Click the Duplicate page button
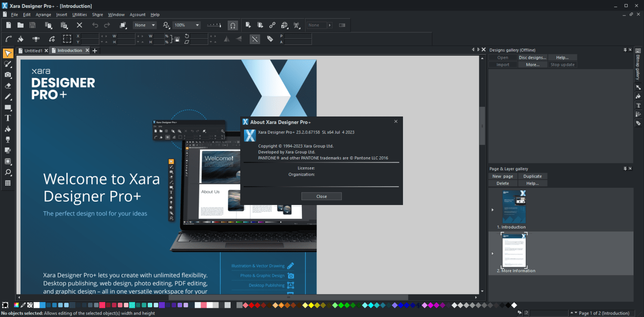Image resolution: width=644 pixels, height=317 pixels. (x=532, y=176)
